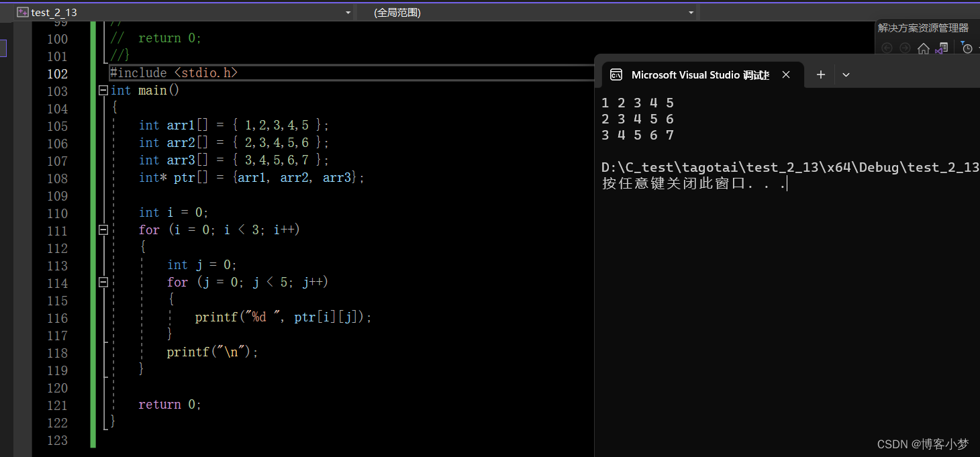
Task: Select the Microsoft Visual Studio debug console tab
Action: 699,74
